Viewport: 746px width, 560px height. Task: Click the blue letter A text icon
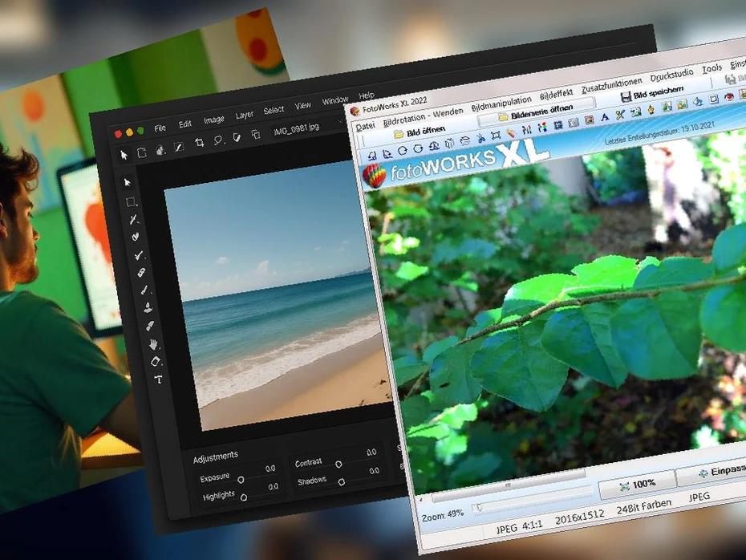tap(604, 117)
